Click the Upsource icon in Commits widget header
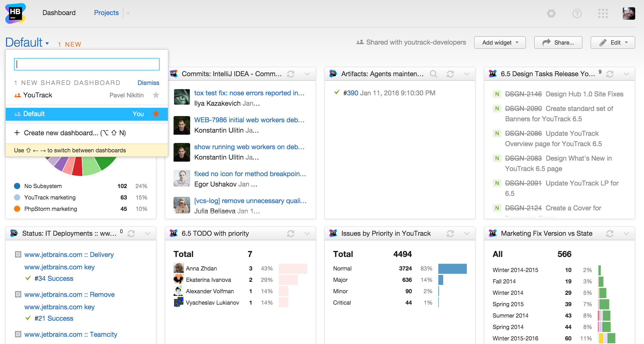This screenshot has width=644, height=344. 174,74
